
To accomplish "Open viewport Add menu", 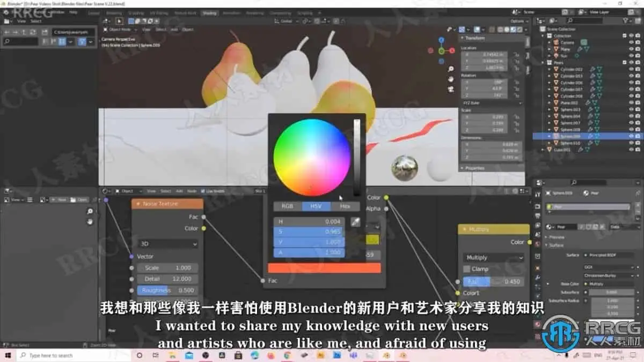I will 175,29.
